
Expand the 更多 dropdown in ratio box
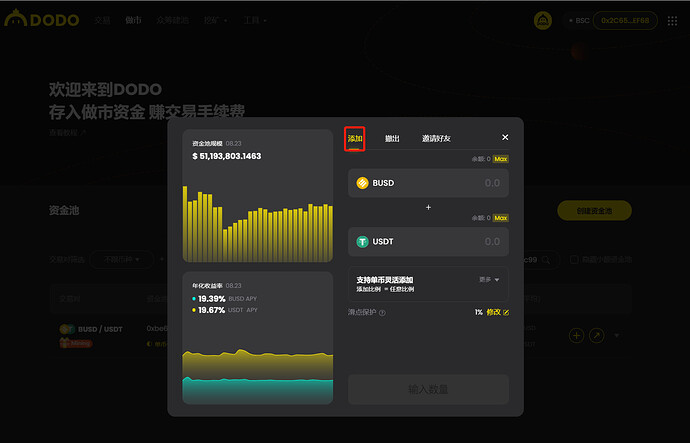click(x=489, y=280)
